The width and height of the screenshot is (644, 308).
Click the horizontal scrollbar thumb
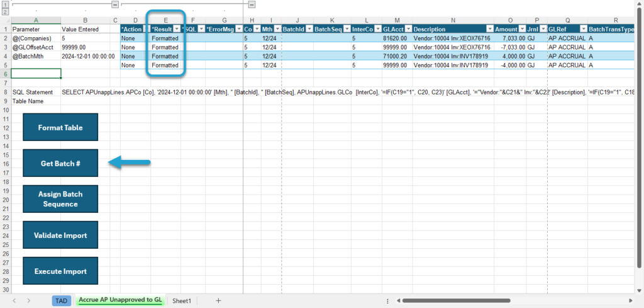point(457,300)
